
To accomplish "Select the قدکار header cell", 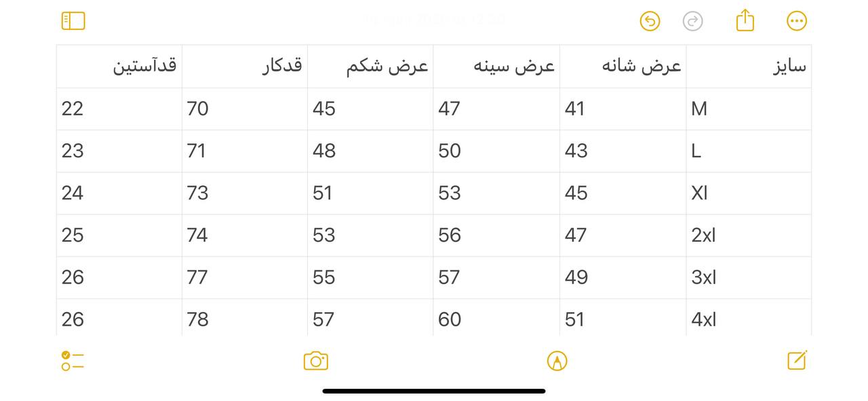I will pyautogui.click(x=245, y=66).
